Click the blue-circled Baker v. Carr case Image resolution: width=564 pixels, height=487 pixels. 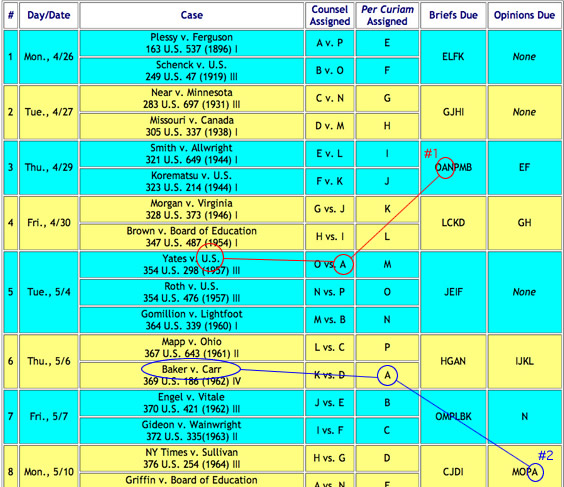point(191,369)
